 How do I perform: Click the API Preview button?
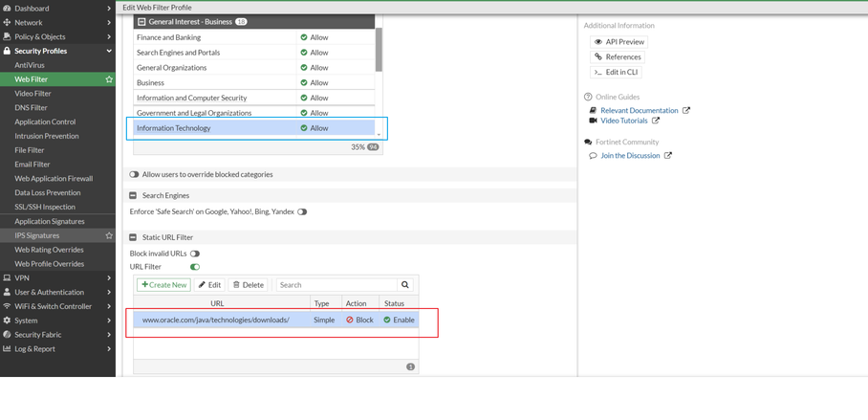click(618, 42)
